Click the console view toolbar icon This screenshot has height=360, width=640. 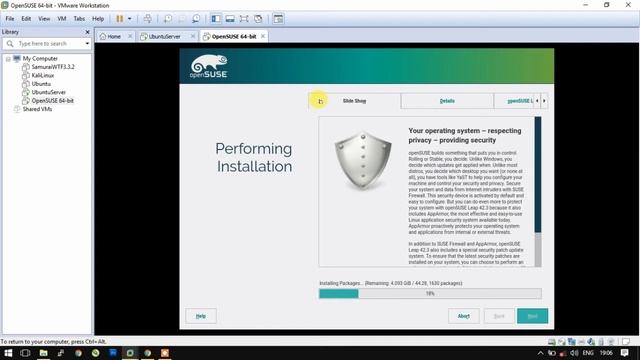[x=278, y=19]
